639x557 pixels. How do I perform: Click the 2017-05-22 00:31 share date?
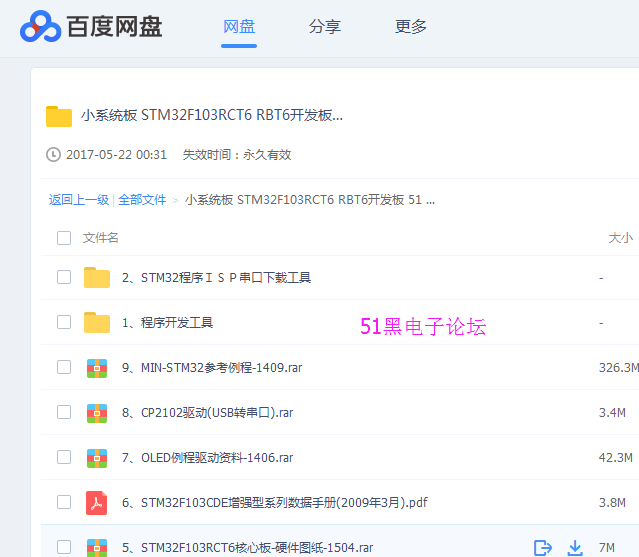tap(117, 155)
